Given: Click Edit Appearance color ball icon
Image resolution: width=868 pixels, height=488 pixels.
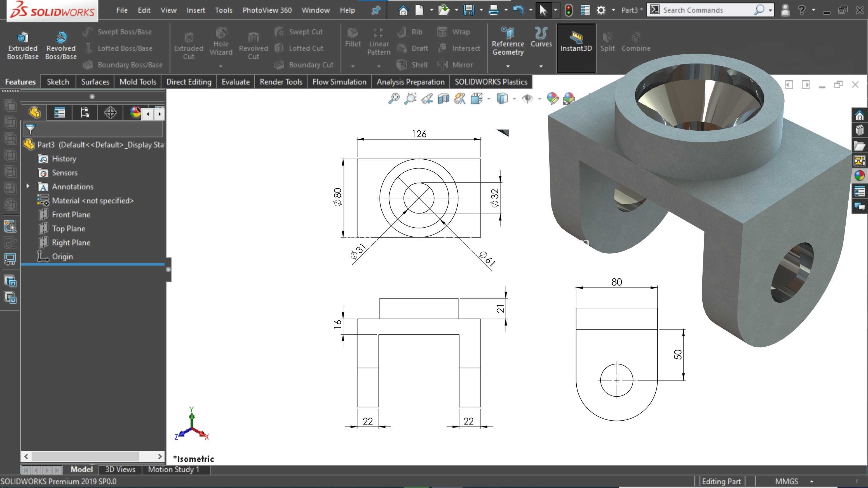Looking at the screenshot, I should pos(553,99).
